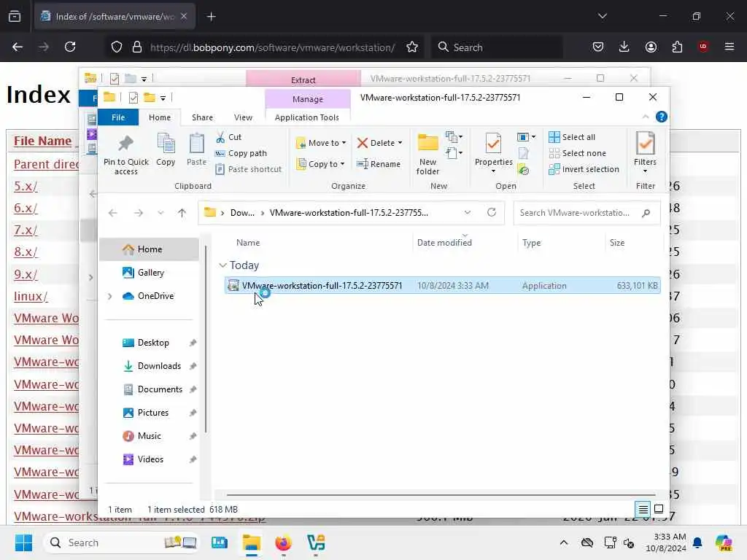Collapse the Today group
747x560 pixels.
click(x=222, y=265)
